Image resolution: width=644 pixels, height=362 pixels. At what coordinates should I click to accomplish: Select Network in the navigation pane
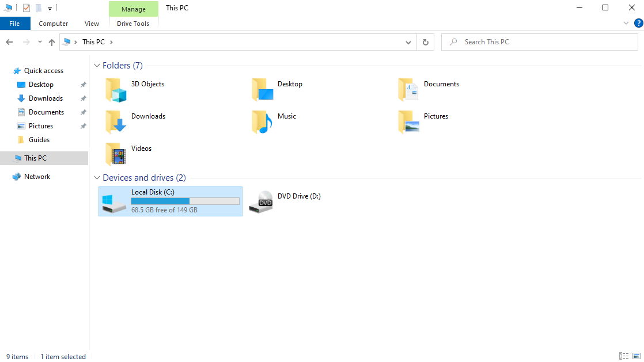(37, 177)
